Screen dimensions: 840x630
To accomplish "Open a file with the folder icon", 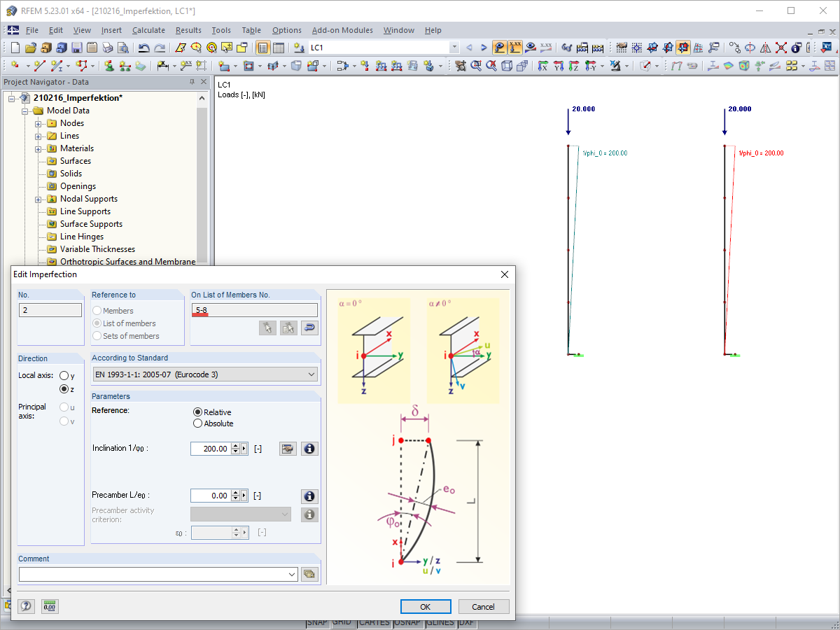I will [30, 48].
